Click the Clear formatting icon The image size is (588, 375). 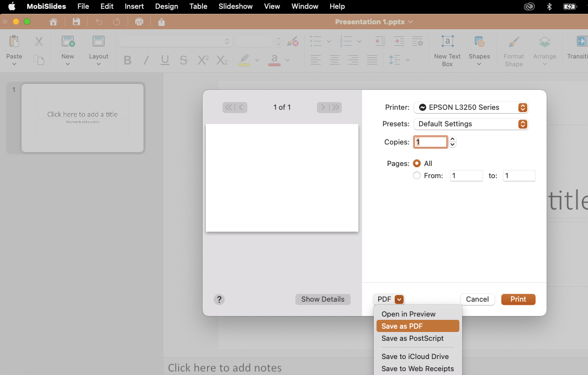[293, 41]
